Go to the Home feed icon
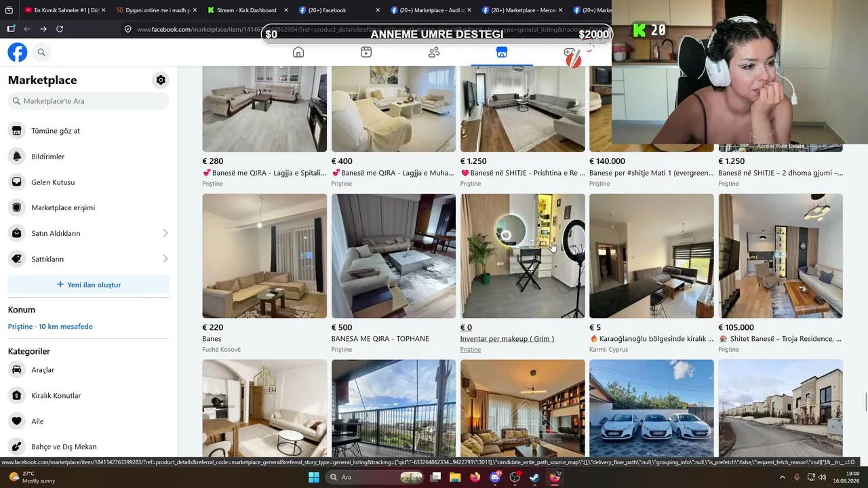This screenshot has width=868, height=488. (x=298, y=52)
